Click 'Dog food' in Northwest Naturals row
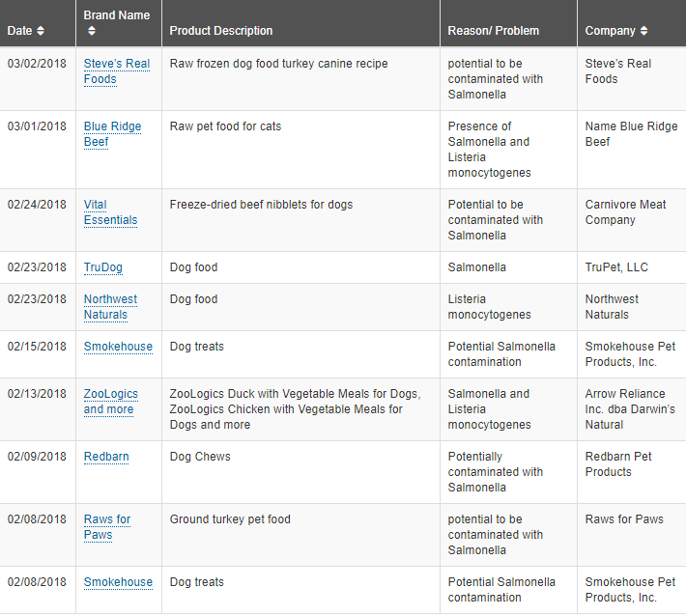686x616 pixels. click(x=193, y=299)
